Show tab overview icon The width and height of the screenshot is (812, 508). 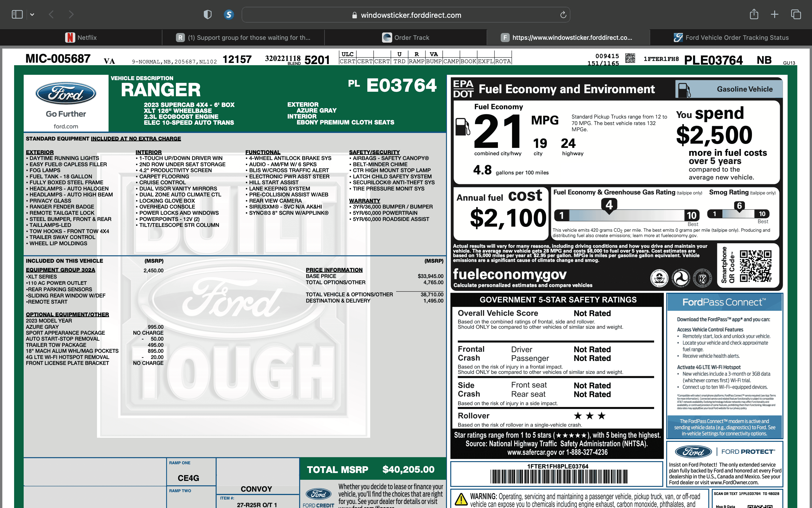pos(796,14)
